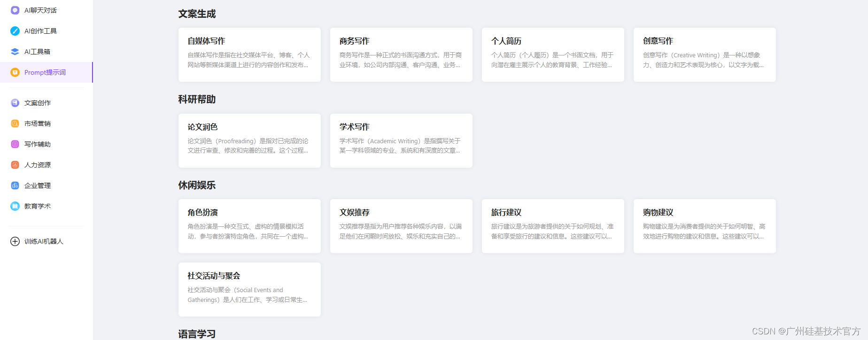Screen dimensions: 868x340
Task: Click the plus icon beside 训练AI机器人
Action: (x=15, y=241)
